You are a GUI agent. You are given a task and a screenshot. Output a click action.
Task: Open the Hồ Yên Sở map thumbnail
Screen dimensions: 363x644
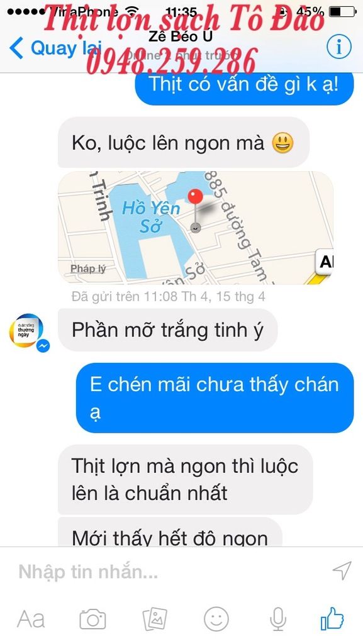[196, 228]
